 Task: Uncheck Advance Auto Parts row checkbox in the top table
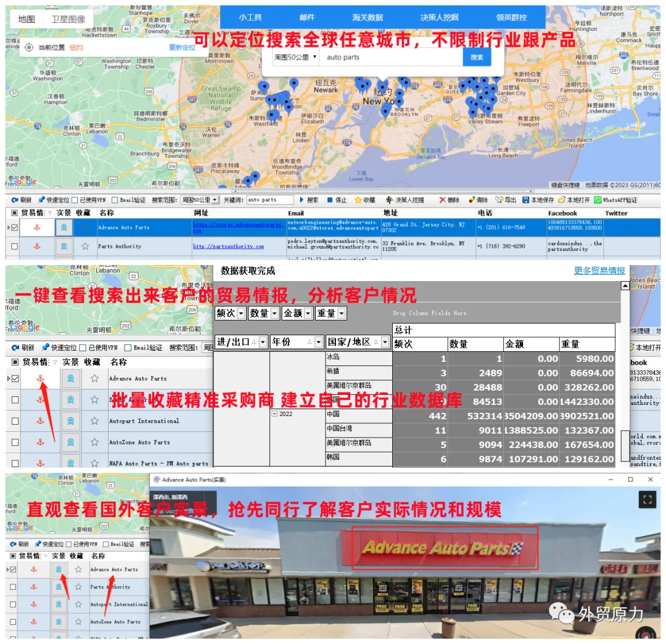tap(14, 227)
